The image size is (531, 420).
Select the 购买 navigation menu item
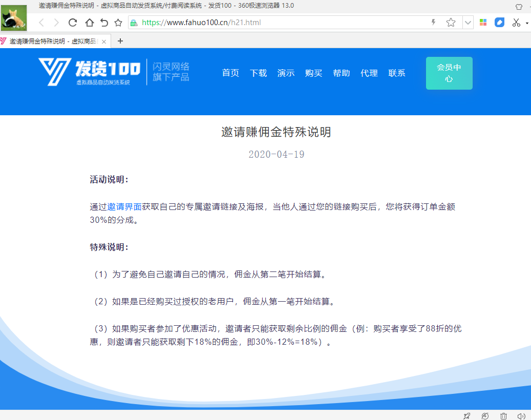(x=313, y=73)
